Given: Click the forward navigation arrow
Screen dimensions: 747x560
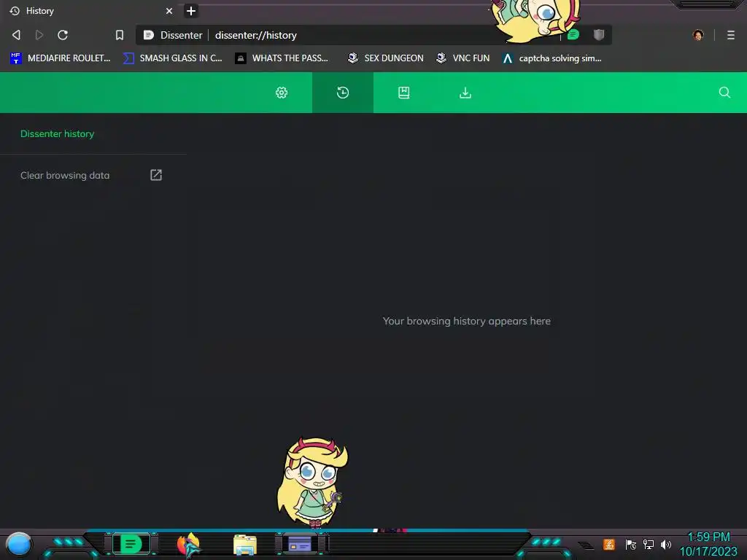Looking at the screenshot, I should pyautogui.click(x=39, y=35).
